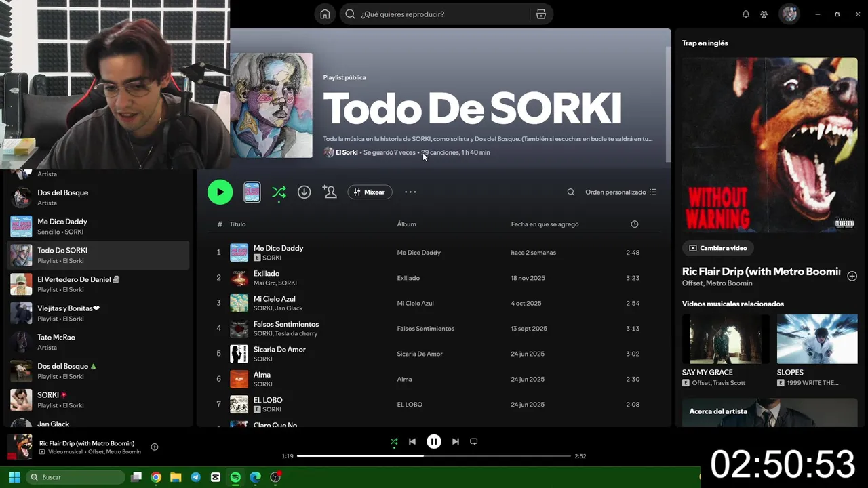Invite collaborators with the add-person icon
Image resolution: width=868 pixels, height=488 pixels.
330,192
